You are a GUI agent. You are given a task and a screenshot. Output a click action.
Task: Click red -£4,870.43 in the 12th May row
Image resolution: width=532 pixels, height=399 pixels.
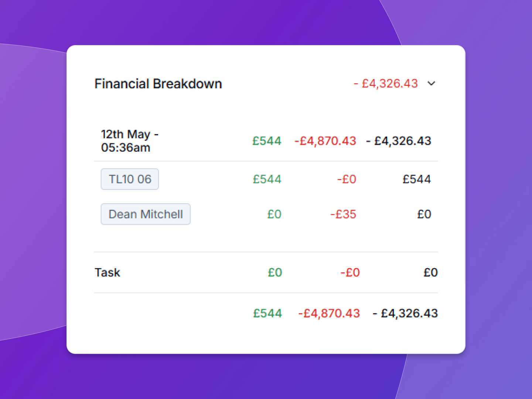coord(325,141)
